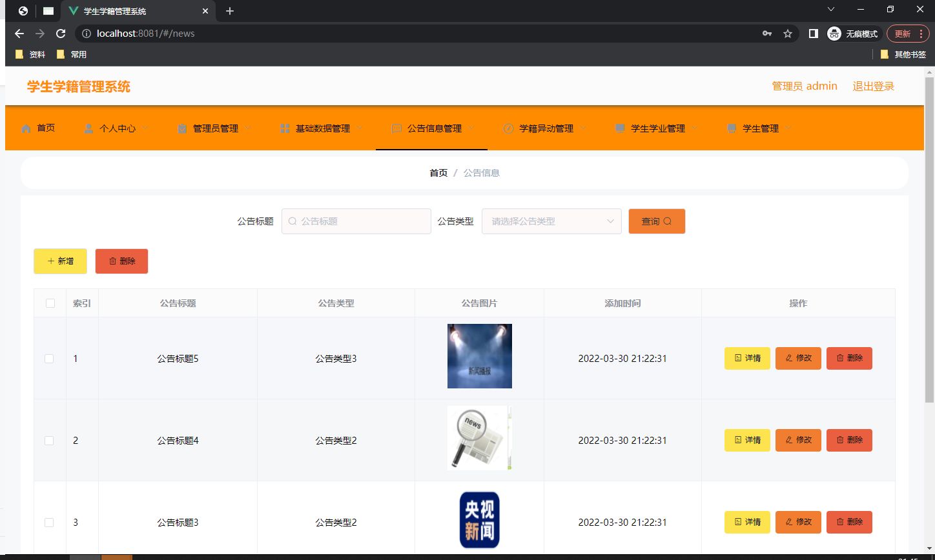Switch to the 学生学籍管理系统 browser tab
The image size is (935, 560).
coord(137,11)
